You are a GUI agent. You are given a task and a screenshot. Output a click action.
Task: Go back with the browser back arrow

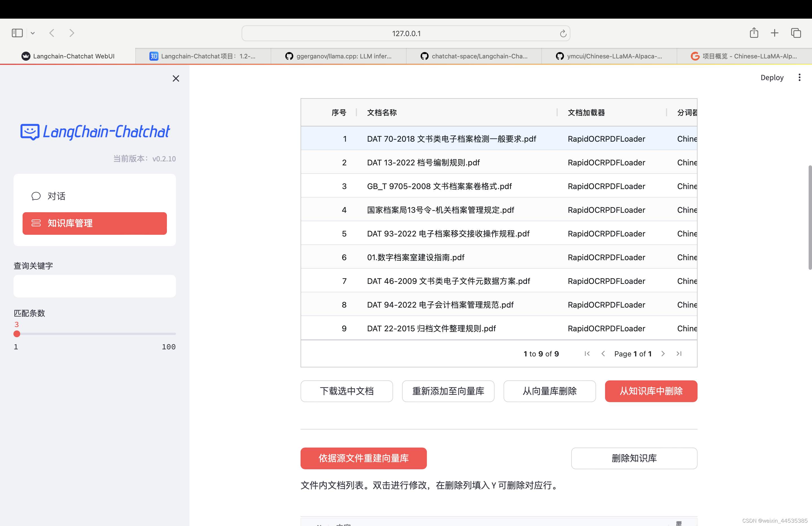coord(52,33)
